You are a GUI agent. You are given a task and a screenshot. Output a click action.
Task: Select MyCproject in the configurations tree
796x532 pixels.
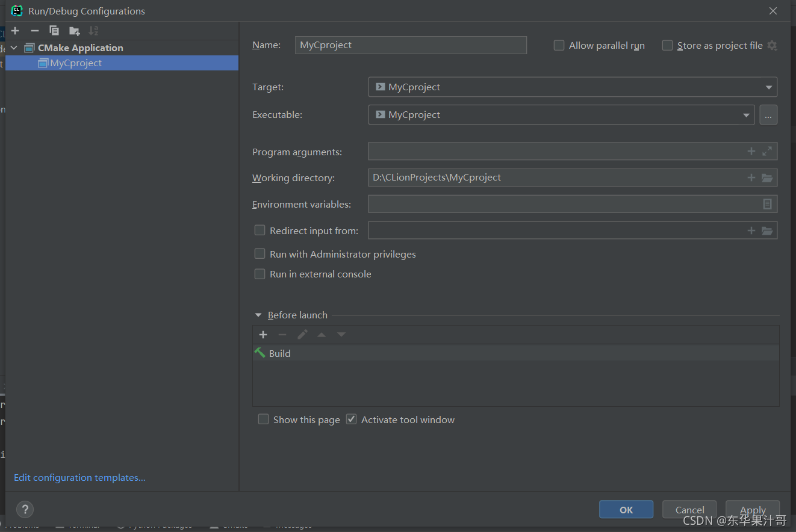[x=122, y=63]
